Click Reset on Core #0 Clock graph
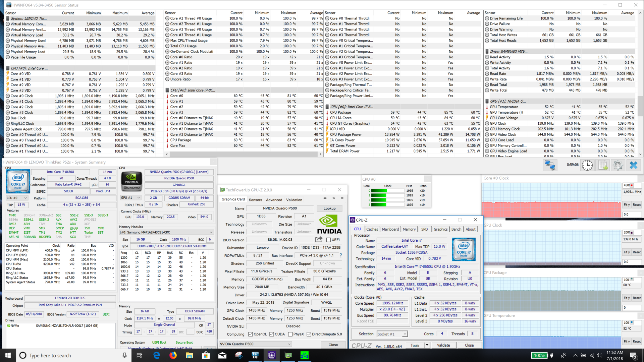The width and height of the screenshot is (644, 362). tap(637, 204)
